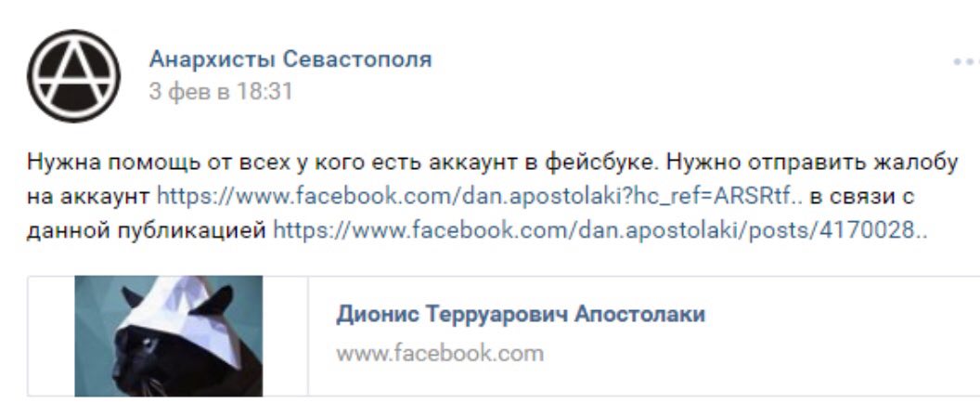Click blank strip left of the cat thumbnail
This screenshot has width=980, height=403.
pos(51,336)
